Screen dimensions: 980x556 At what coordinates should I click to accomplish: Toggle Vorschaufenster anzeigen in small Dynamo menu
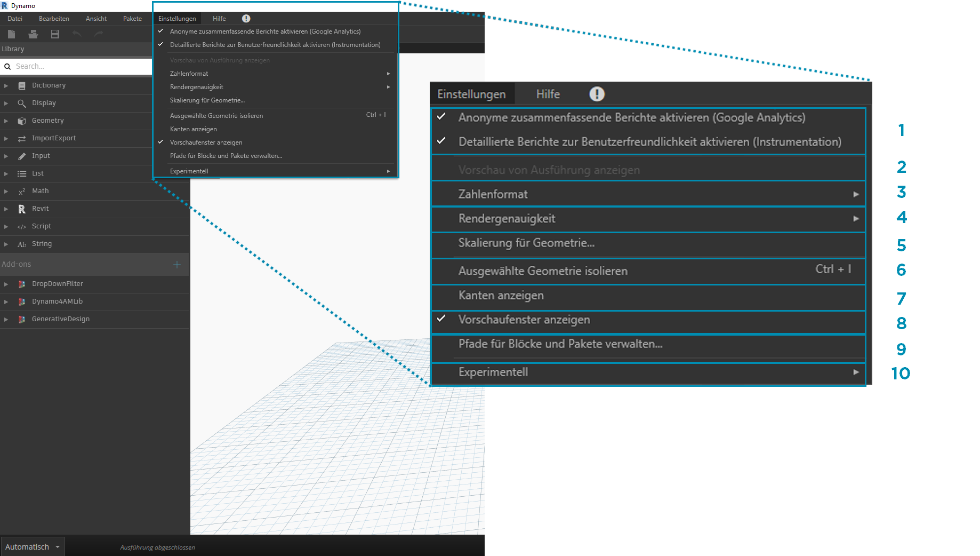(x=276, y=142)
